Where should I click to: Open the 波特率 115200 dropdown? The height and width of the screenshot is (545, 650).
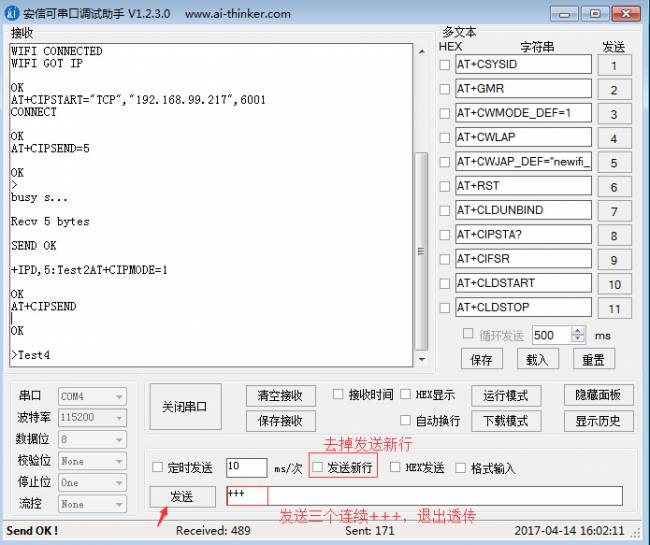point(92,417)
